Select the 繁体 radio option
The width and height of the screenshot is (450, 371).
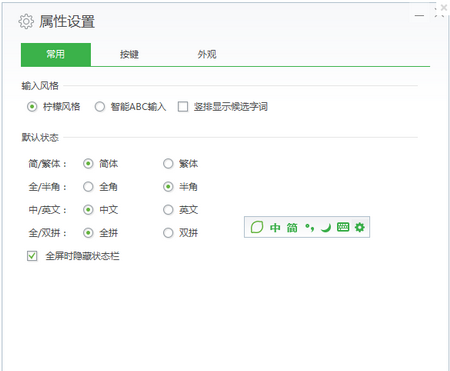pyautogui.click(x=168, y=164)
